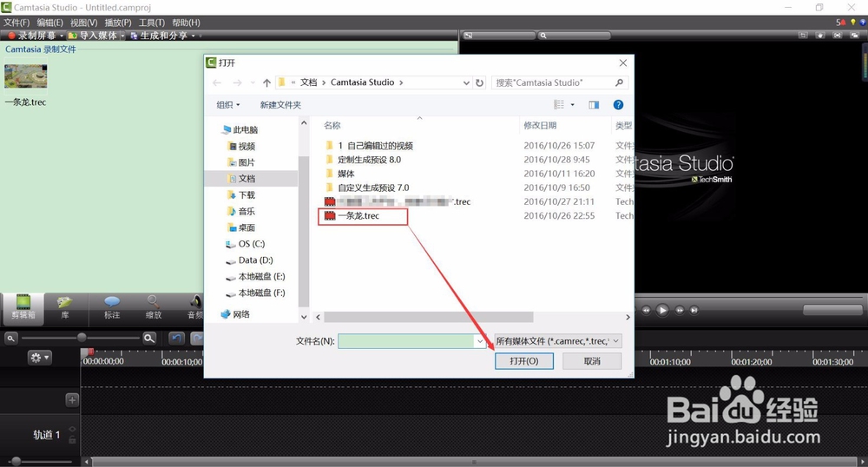Toggle lock on 轨道 1 track
The height and width of the screenshot is (467, 868).
[x=72, y=440]
